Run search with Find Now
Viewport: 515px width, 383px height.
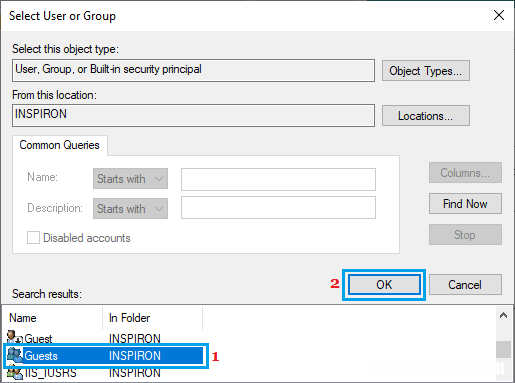[465, 203]
